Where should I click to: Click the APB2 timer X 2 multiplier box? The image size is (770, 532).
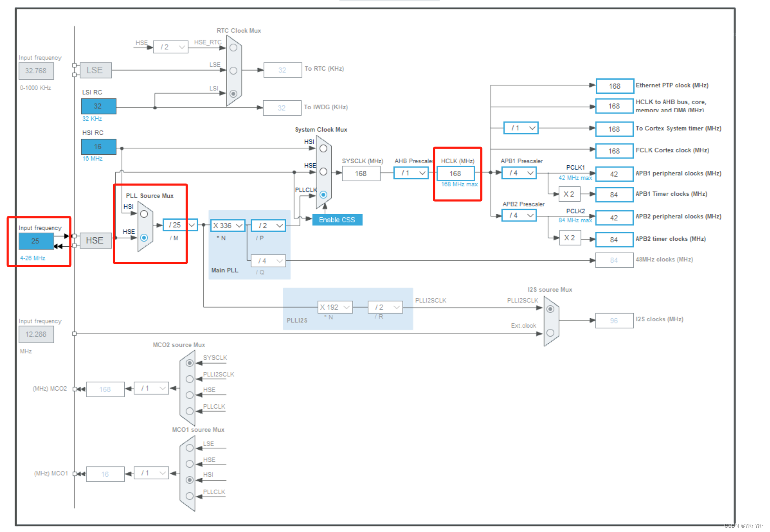pyautogui.click(x=570, y=238)
